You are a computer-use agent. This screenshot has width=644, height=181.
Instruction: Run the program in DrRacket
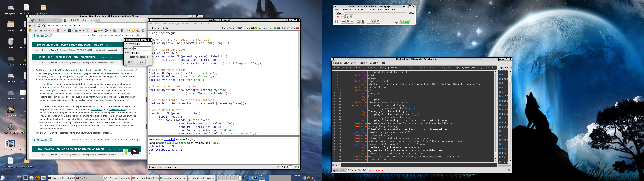coord(285,28)
